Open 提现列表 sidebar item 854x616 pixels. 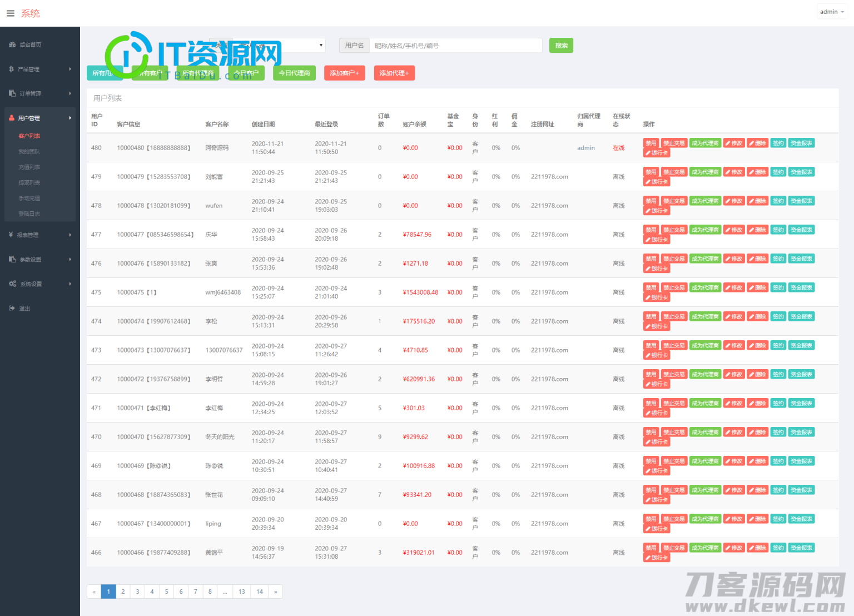click(29, 182)
